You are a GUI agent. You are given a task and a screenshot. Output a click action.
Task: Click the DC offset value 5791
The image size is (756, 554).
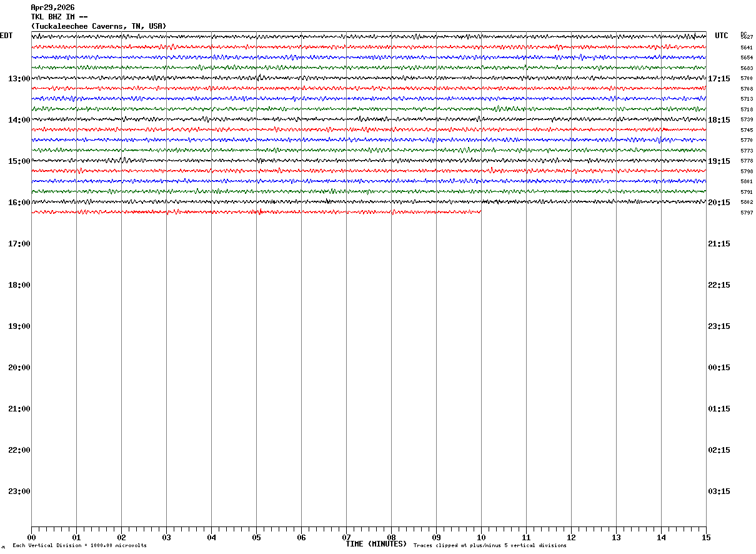pyautogui.click(x=747, y=192)
